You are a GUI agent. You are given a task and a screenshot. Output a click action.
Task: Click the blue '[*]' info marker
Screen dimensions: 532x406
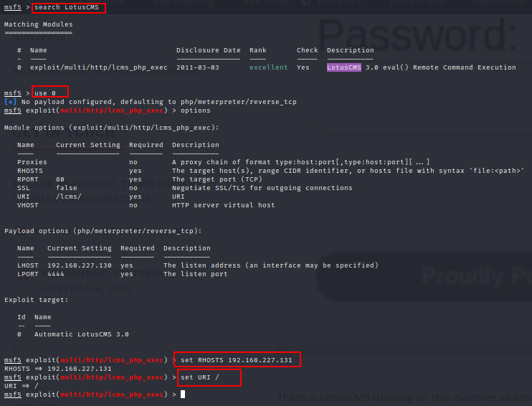coord(10,102)
